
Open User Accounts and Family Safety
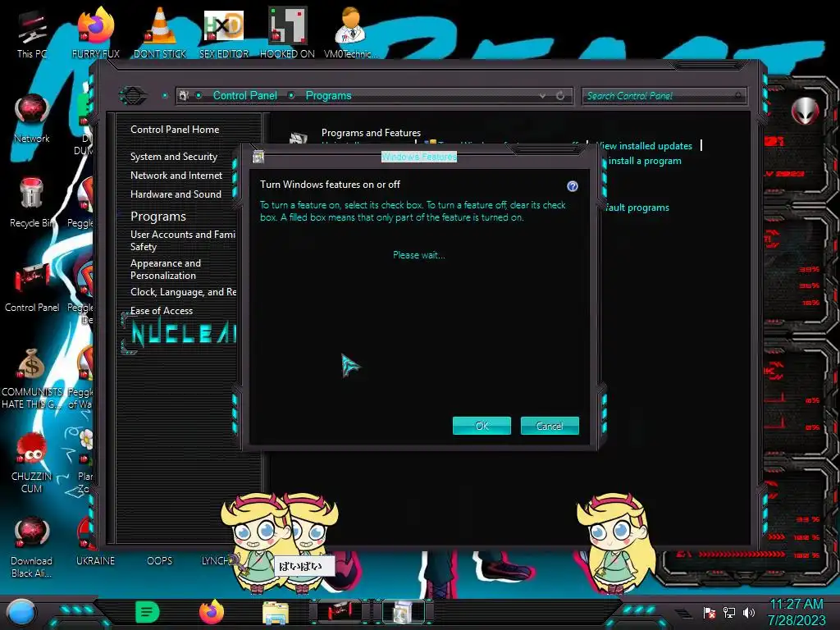point(183,240)
